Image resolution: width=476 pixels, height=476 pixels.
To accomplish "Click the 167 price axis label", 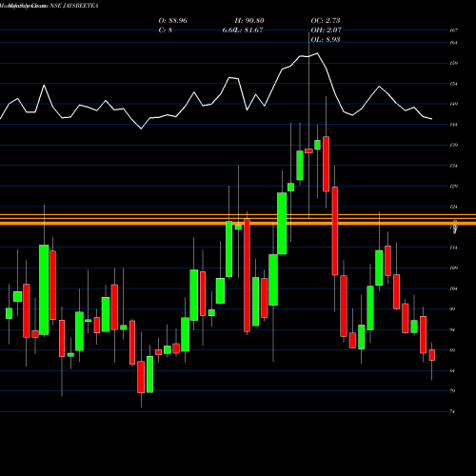I will (x=454, y=30).
